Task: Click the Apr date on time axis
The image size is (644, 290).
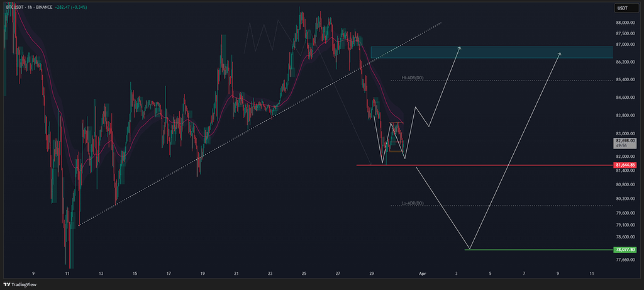Action: click(422, 274)
